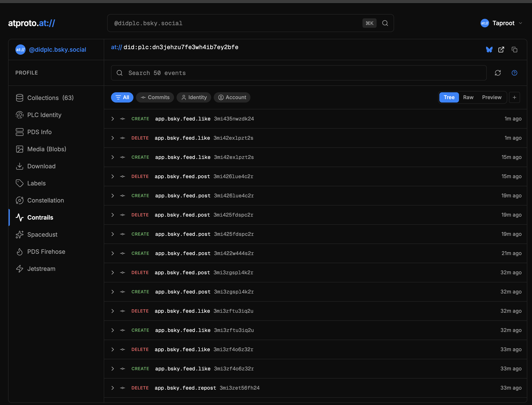
Task: Expand the CREATE like 3mi435nwzdk24 event
Action: point(113,119)
